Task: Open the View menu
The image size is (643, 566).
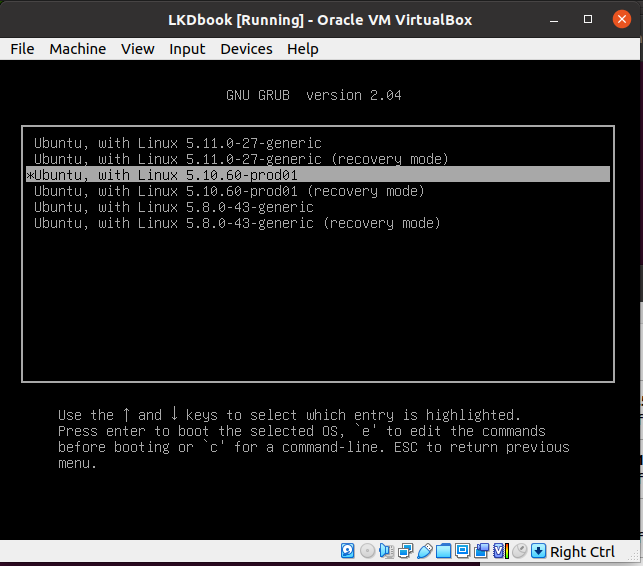Action: tap(138, 49)
